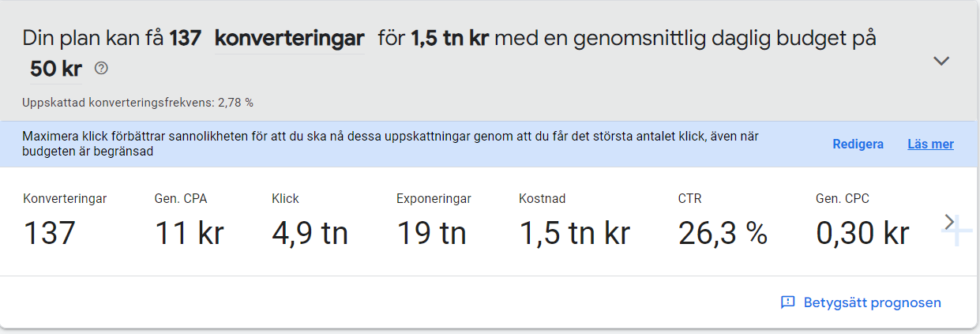Select the CTR metric showing 26,3 %
The height and width of the screenshot is (334, 980).
point(723,220)
